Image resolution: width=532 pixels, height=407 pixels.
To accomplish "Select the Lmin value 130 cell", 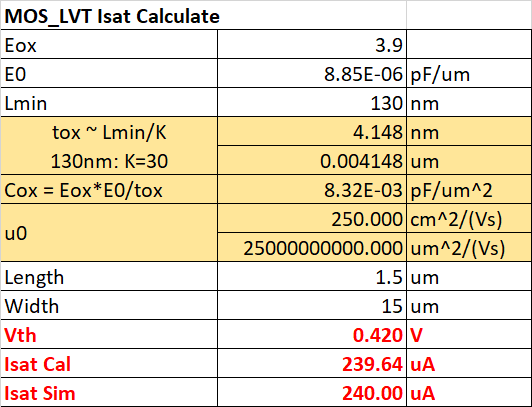I will tap(312, 102).
